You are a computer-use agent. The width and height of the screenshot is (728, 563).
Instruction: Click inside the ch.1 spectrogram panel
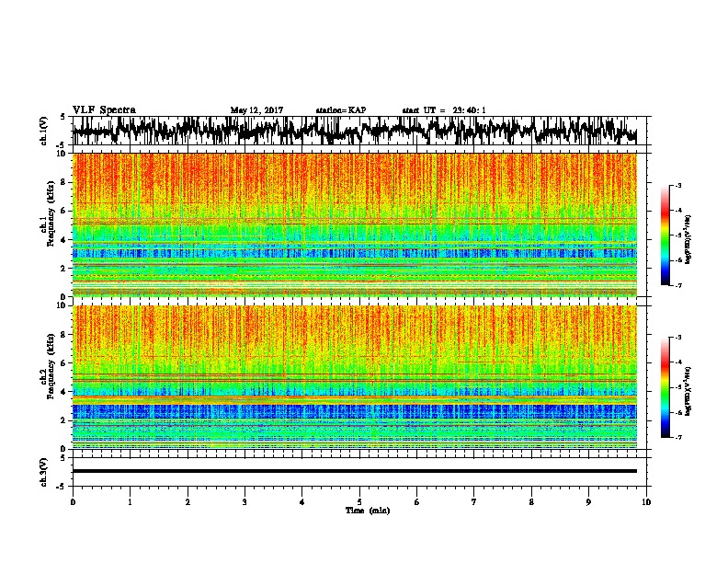tap(354, 224)
